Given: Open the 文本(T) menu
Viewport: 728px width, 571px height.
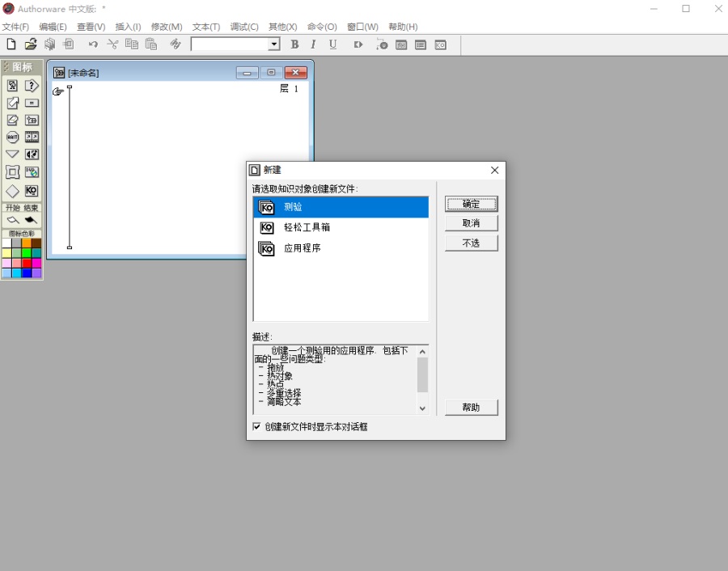Looking at the screenshot, I should (206, 27).
